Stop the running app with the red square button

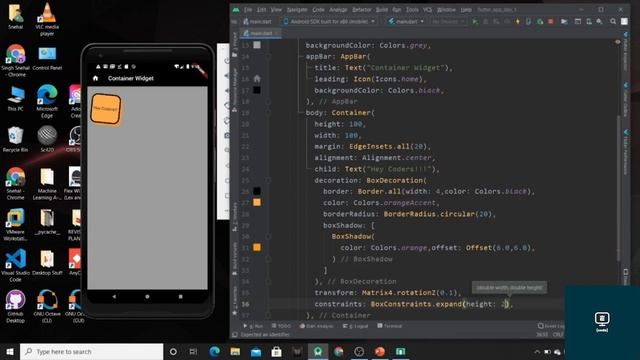coord(551,21)
